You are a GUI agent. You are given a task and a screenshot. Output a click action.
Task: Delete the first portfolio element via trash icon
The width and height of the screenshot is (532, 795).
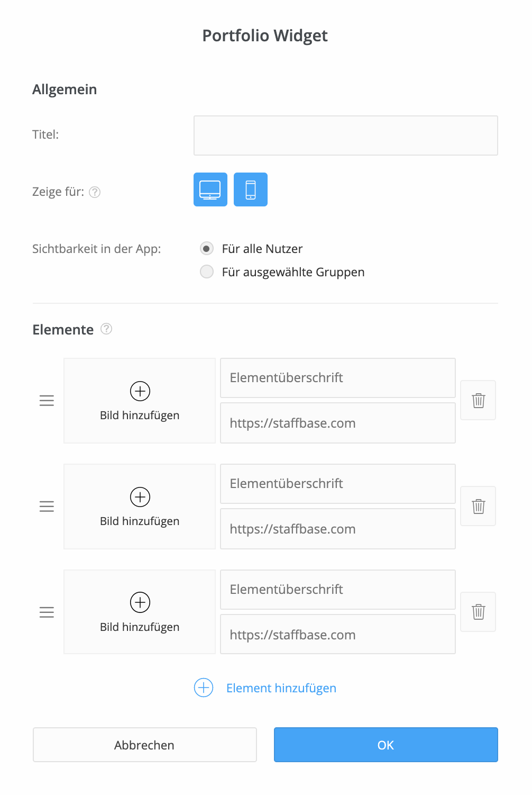point(478,400)
